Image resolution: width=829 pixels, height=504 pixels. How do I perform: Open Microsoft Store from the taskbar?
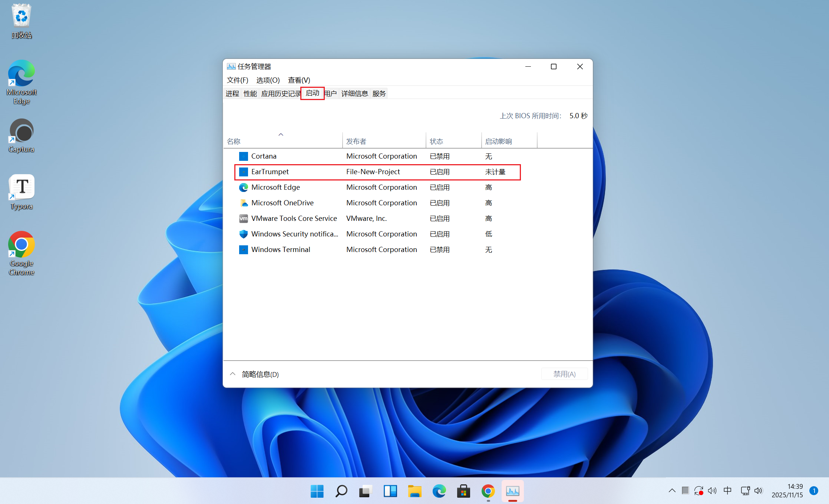pos(463,491)
